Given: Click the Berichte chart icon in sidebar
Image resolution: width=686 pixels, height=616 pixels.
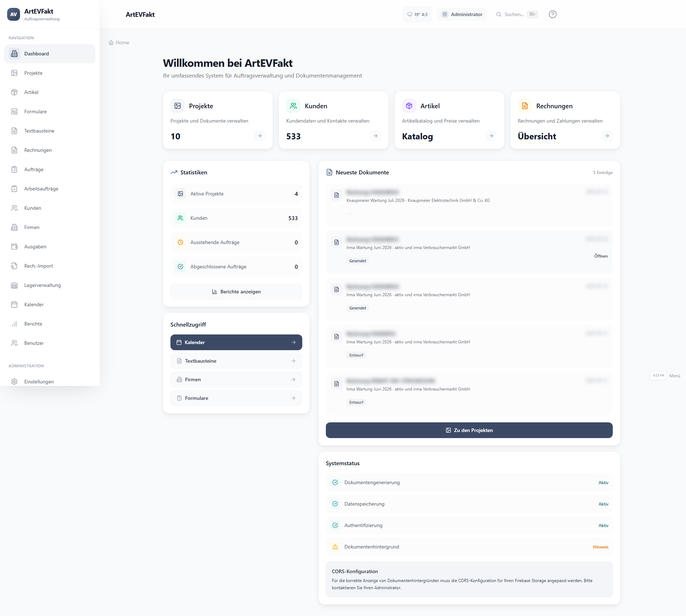Looking at the screenshot, I should 14,324.
